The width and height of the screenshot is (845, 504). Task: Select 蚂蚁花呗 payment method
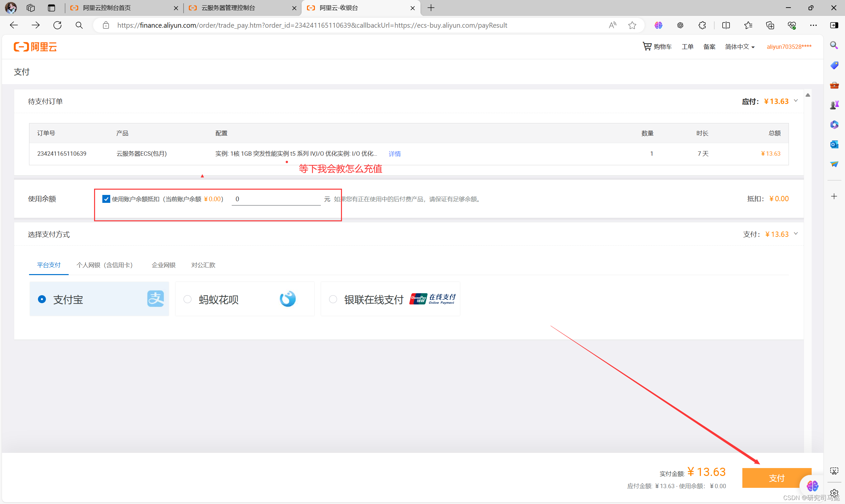[x=245, y=299]
